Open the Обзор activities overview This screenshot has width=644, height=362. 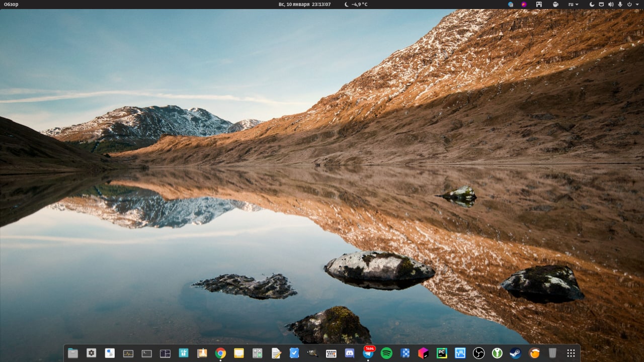point(11,4)
